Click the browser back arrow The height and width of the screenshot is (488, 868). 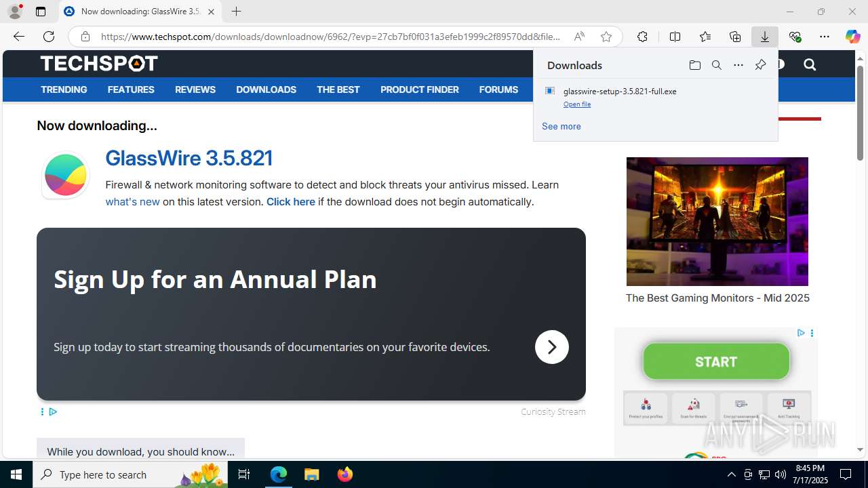[x=19, y=37]
